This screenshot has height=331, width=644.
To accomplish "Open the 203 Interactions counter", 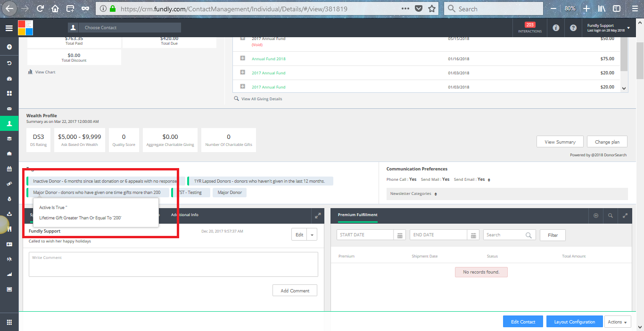I will (530, 28).
